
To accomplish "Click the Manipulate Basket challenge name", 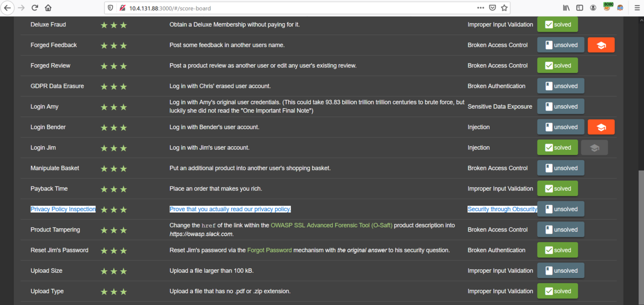I will pyautogui.click(x=55, y=168).
